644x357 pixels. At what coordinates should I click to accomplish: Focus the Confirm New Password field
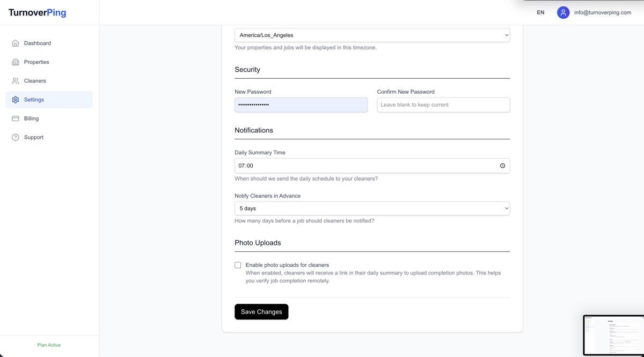coord(443,105)
